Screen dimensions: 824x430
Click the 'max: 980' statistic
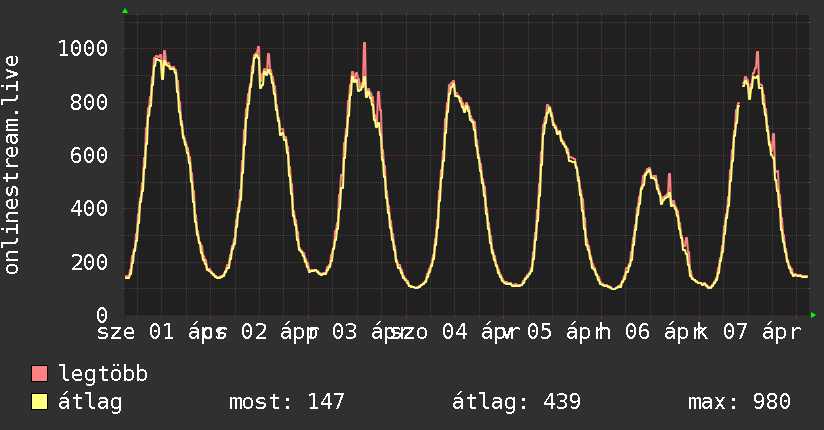(739, 402)
